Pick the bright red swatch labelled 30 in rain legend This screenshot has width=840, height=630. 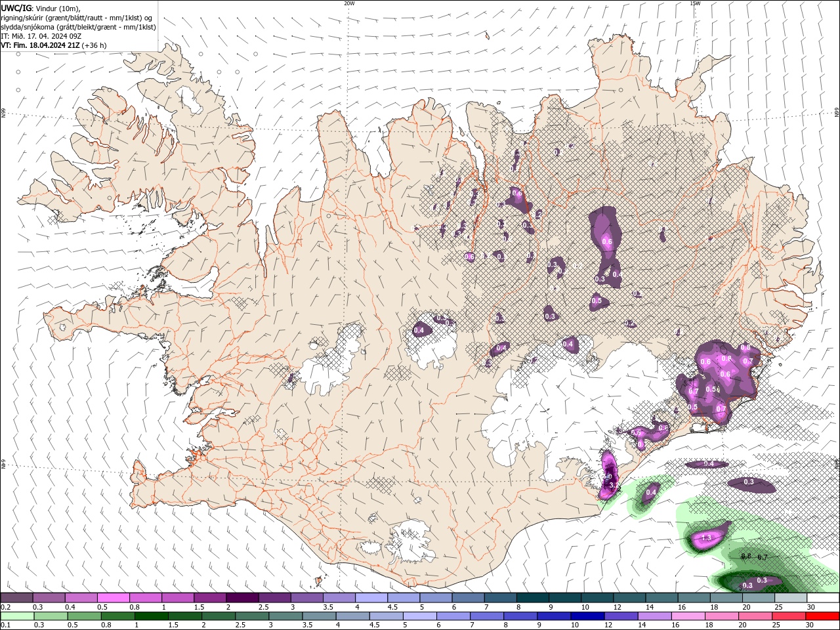point(823,616)
